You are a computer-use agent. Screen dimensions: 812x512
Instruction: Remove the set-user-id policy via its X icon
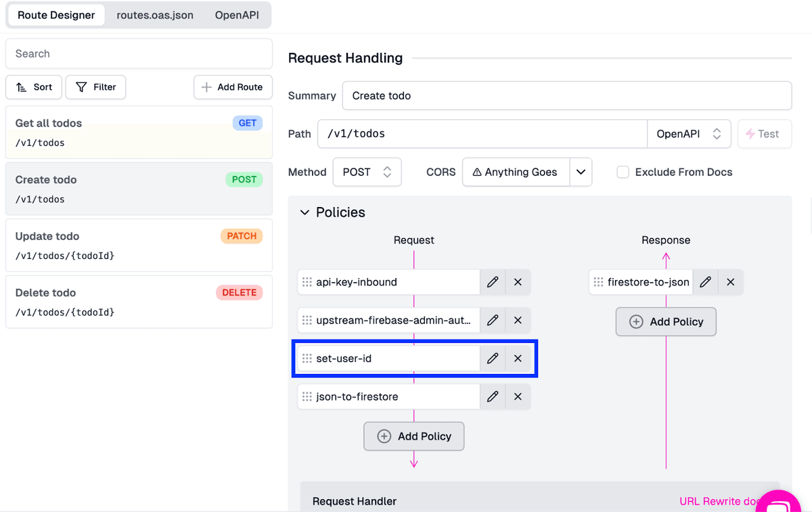518,358
